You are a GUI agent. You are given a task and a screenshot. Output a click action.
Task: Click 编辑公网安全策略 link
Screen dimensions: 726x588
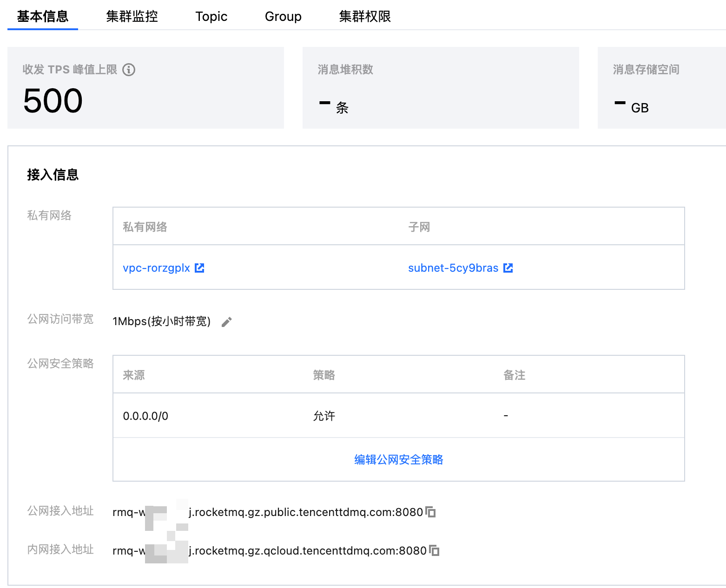point(398,459)
